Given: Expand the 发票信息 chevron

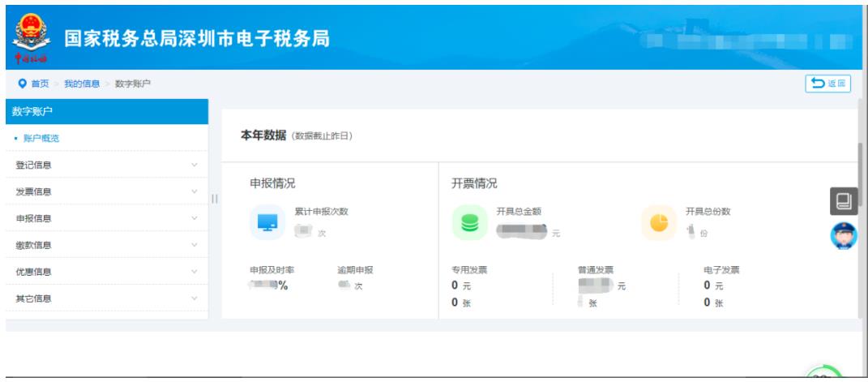Looking at the screenshot, I should 194,191.
